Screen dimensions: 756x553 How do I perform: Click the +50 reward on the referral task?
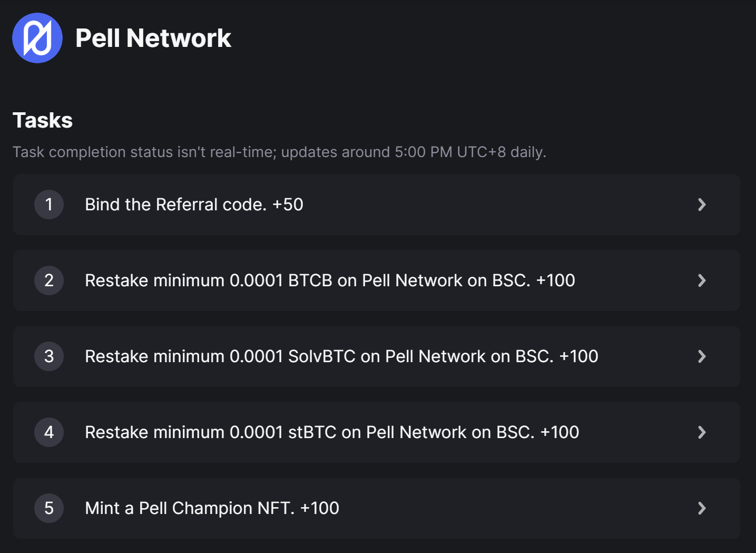coord(288,205)
